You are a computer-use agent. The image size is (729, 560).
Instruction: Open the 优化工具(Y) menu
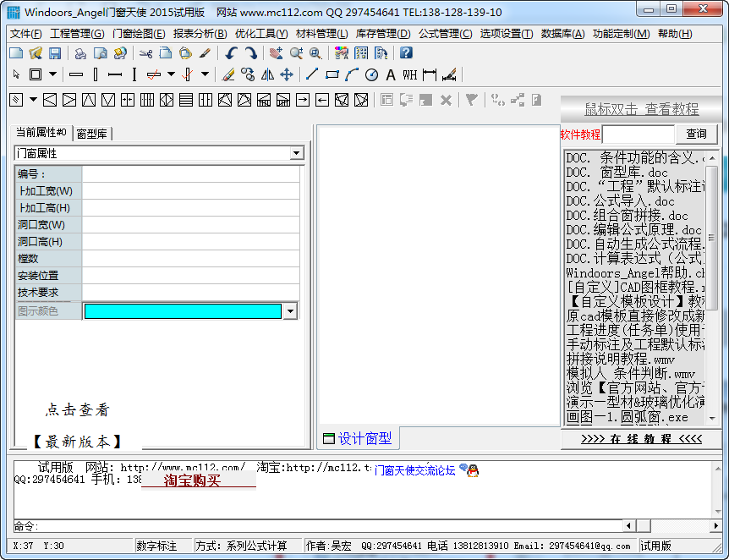pos(261,34)
